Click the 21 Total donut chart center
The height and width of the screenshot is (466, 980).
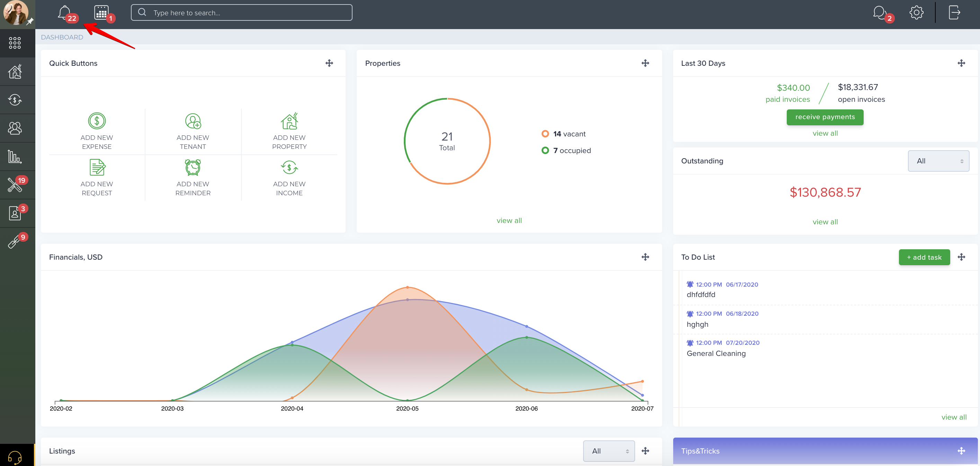point(447,141)
